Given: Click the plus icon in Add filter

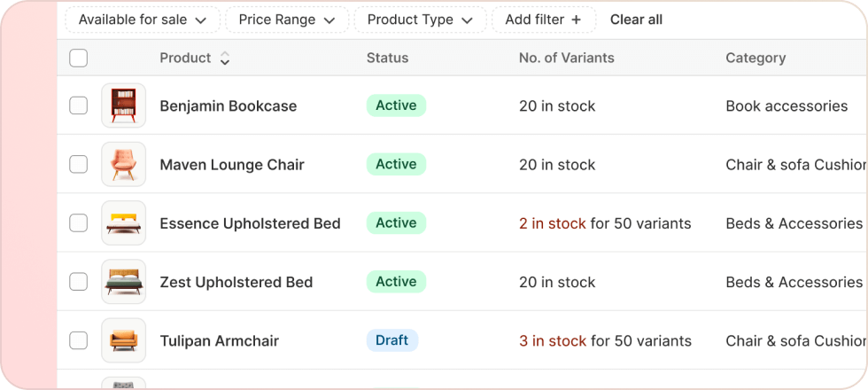Looking at the screenshot, I should click(x=577, y=19).
